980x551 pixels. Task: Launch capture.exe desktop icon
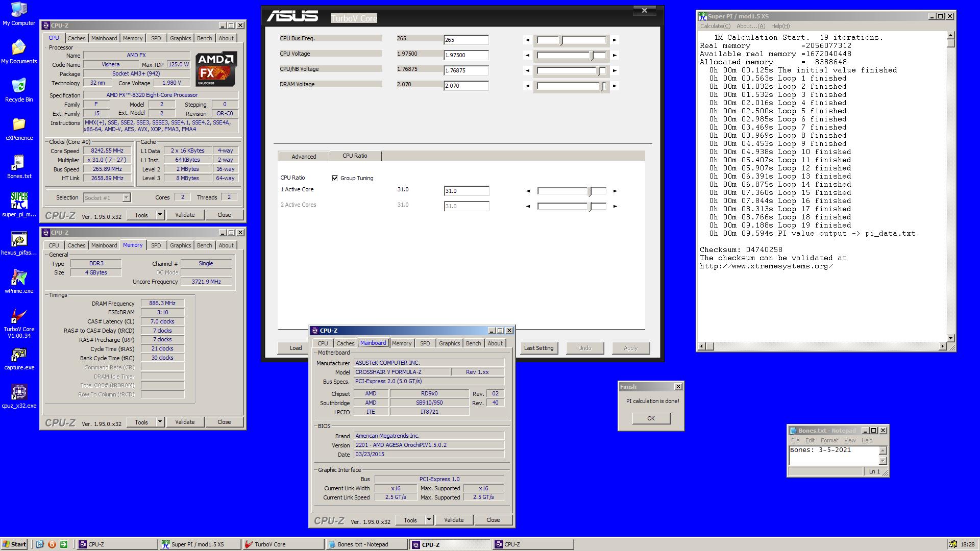(19, 358)
